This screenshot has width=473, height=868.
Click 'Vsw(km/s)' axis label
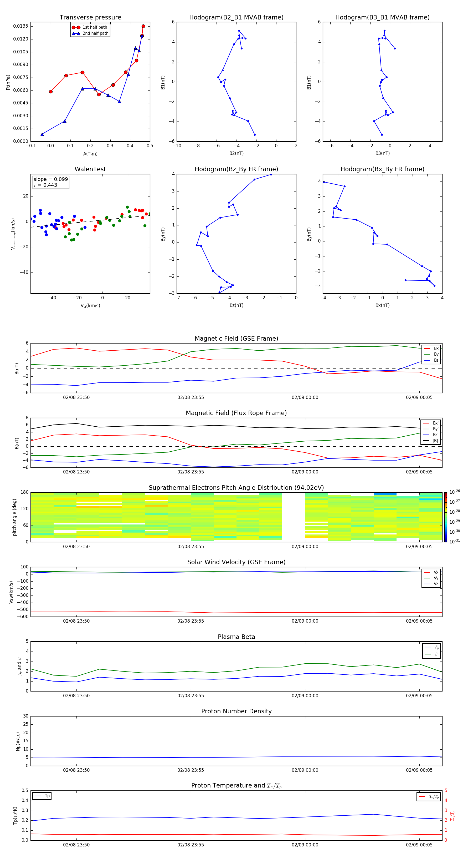click(x=11, y=592)
